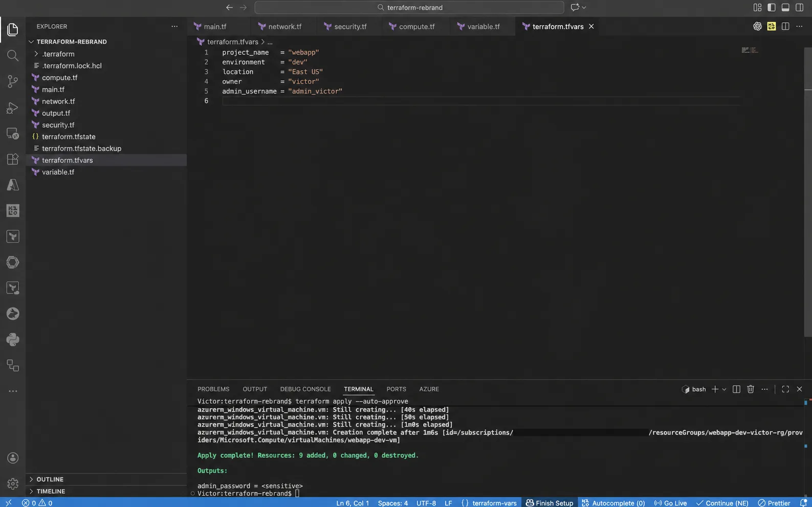Open the Copilot chat icon in title bar
812x507 pixels.
tap(575, 7)
